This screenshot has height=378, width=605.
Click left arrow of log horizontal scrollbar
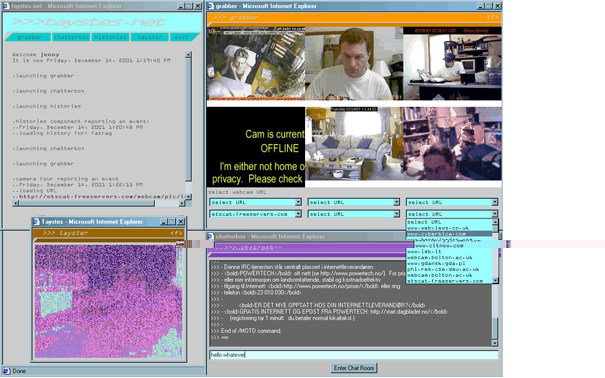point(16,203)
